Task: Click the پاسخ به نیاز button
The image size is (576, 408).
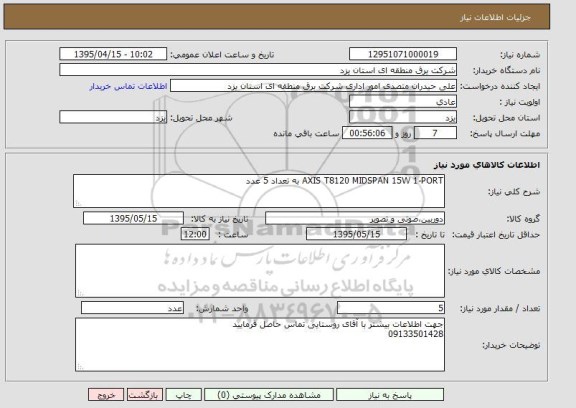Action: (390, 395)
